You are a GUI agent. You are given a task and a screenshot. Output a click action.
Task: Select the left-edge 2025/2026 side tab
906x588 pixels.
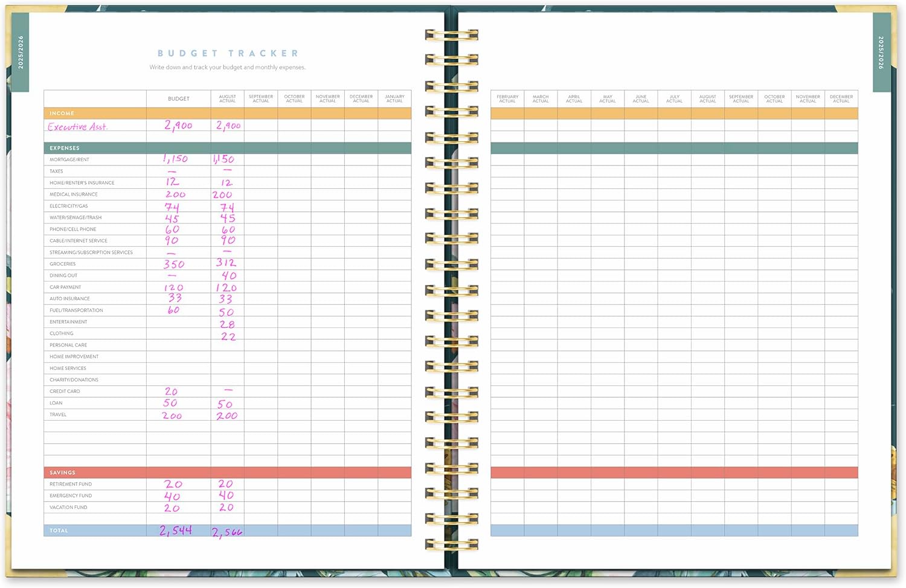tap(21, 52)
